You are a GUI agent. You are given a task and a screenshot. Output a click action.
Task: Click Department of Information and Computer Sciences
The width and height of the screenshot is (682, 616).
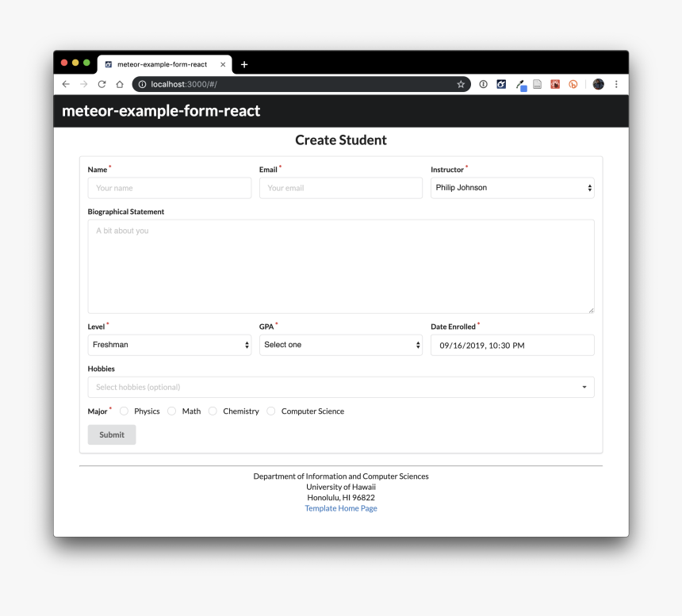point(341,476)
